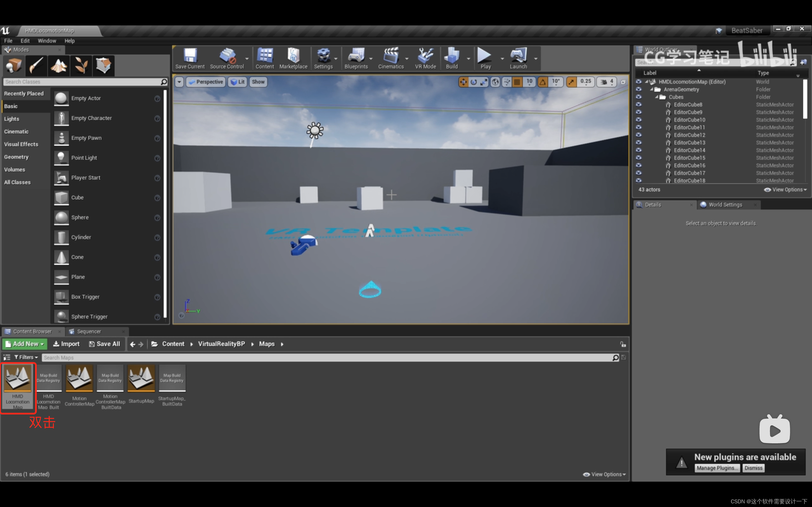Toggle visibility of EditorCube8 actor
The image size is (812, 507).
tap(637, 104)
